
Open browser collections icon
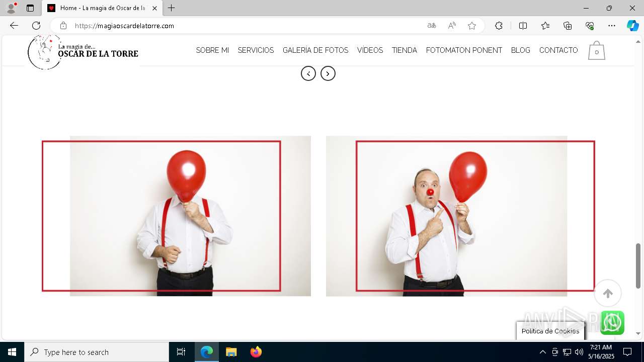[568, 26]
